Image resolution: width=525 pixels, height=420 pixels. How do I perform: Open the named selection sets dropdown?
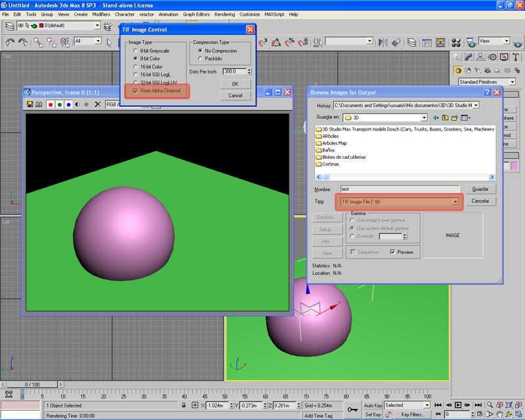tap(369, 41)
